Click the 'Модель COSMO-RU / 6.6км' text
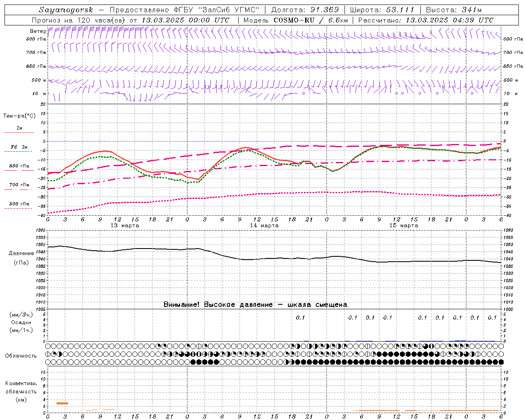Image resolution: width=525 pixels, height=420 pixels. [295, 20]
